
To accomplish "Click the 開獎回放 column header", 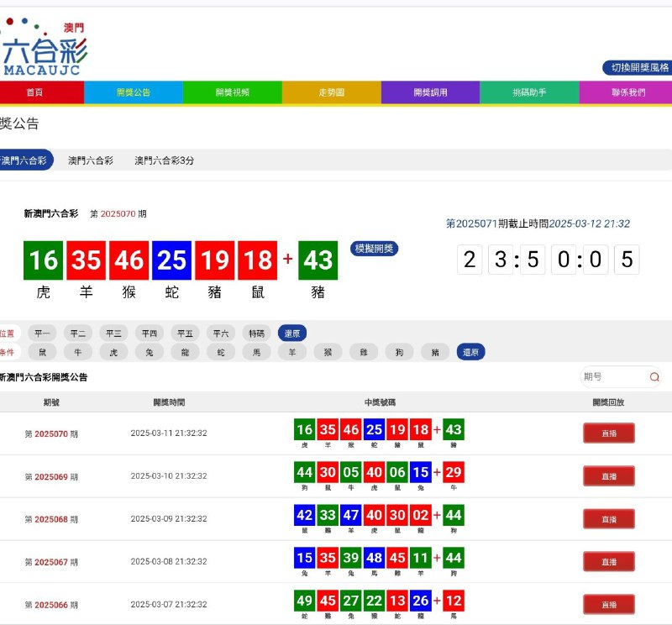I will (x=608, y=402).
